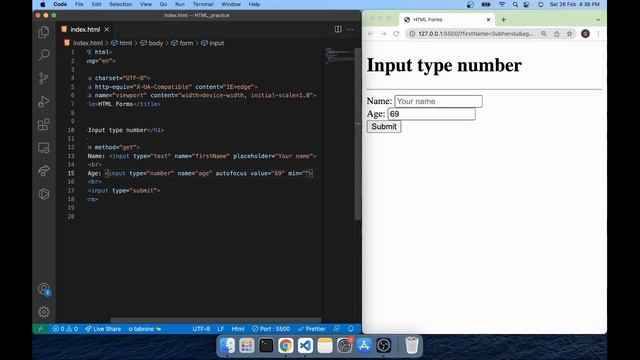
Task: Open Source Control view
Action: (x=44, y=78)
